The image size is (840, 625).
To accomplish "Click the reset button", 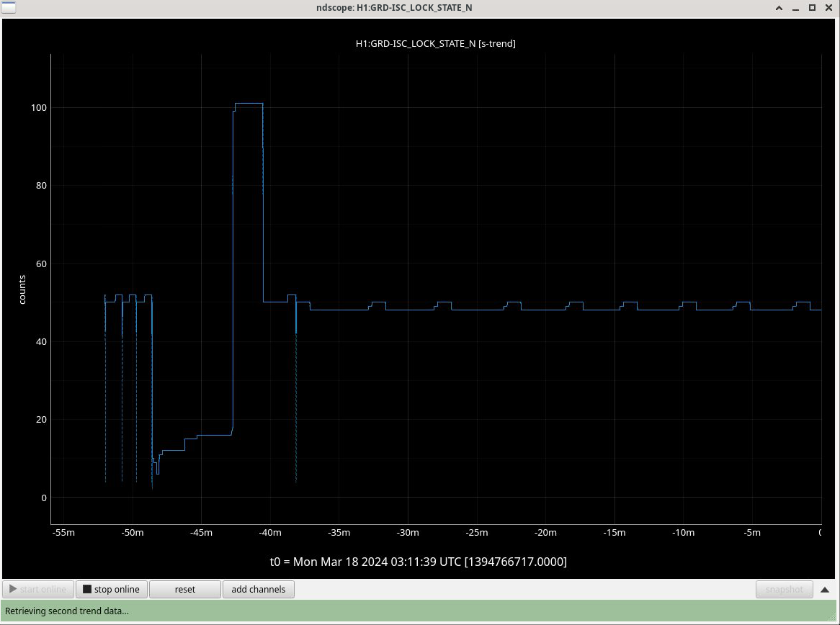I will click(184, 589).
